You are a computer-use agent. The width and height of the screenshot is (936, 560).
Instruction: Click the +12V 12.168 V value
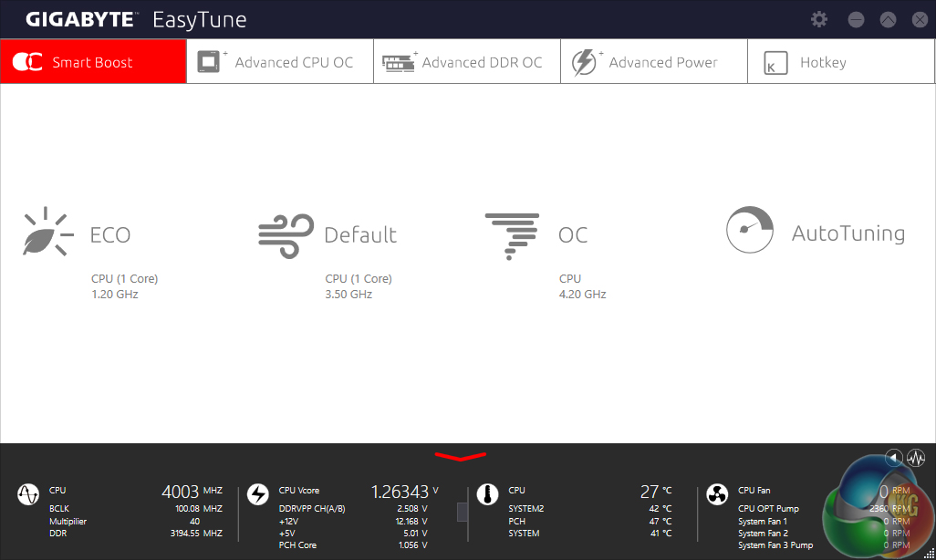click(411, 521)
